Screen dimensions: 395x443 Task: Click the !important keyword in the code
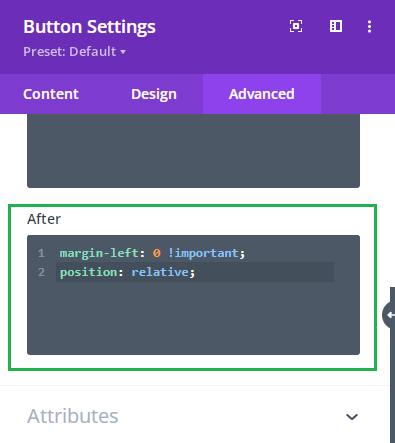(x=203, y=253)
